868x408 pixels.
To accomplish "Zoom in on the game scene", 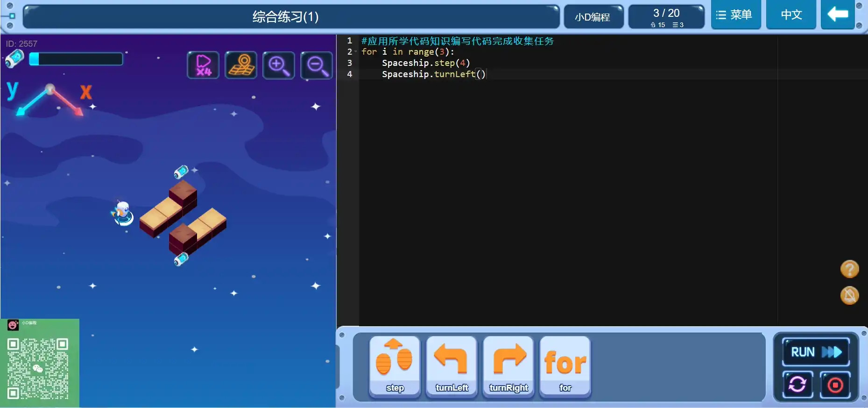I will pos(279,65).
